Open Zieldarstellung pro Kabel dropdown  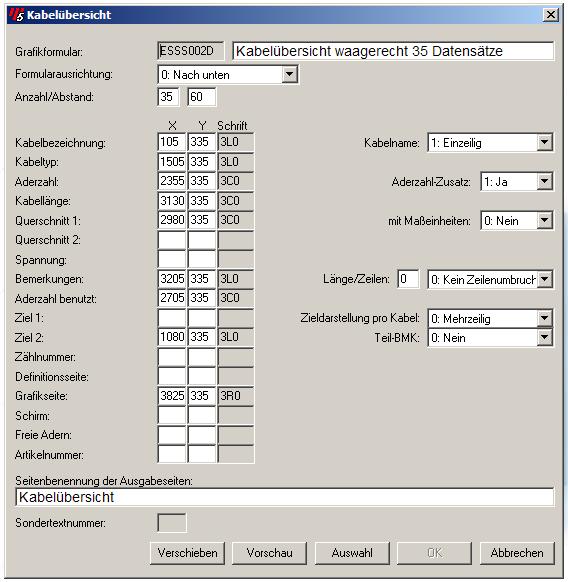pos(544,318)
